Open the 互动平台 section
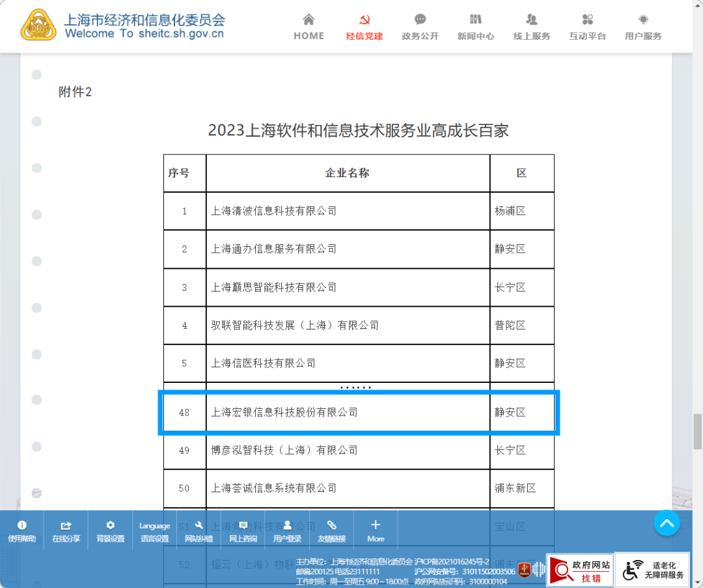The width and height of the screenshot is (703, 588). [587, 27]
